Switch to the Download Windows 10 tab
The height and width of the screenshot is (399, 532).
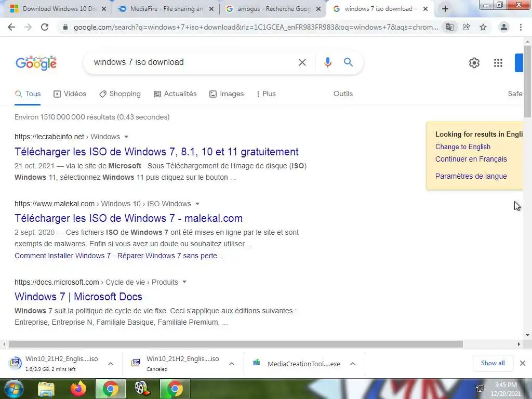point(57,9)
